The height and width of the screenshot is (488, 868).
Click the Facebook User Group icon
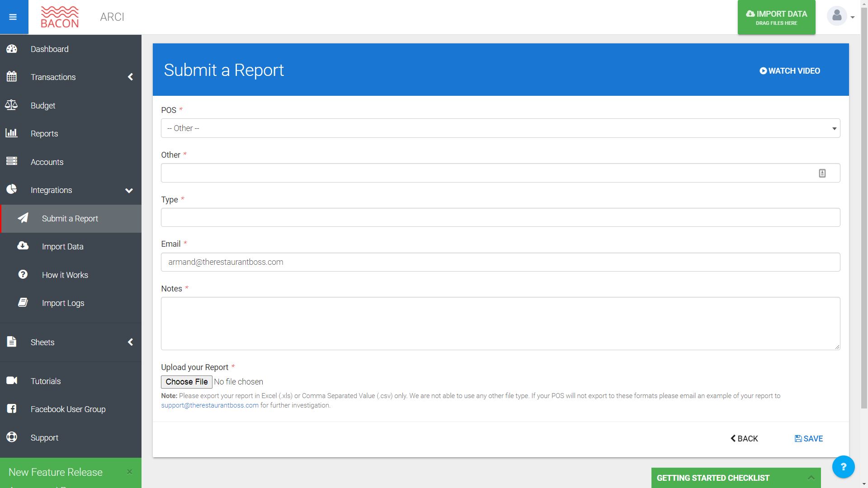click(x=12, y=409)
